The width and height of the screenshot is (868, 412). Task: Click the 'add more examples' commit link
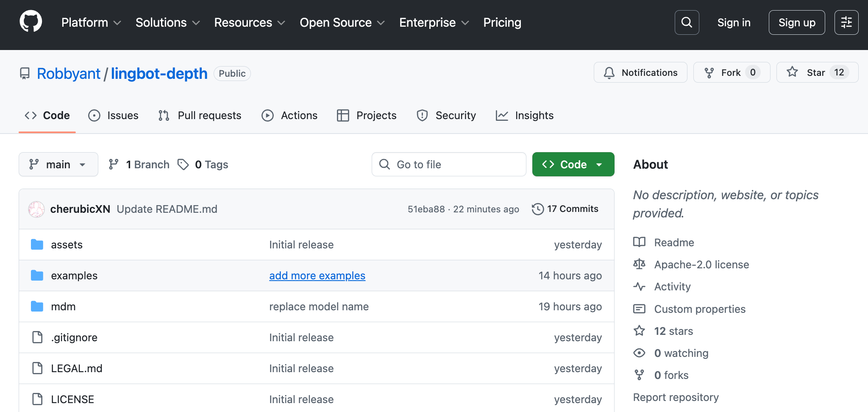pos(317,276)
